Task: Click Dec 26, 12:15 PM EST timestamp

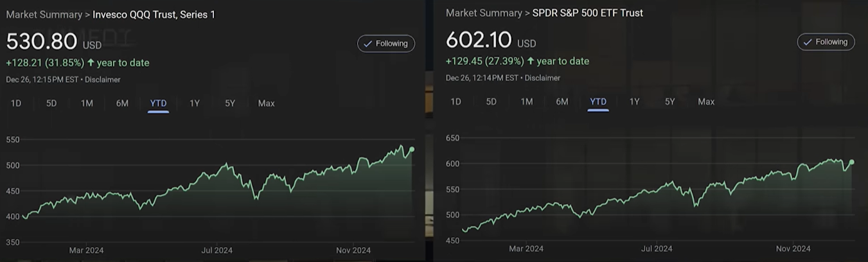Action: click(x=42, y=80)
